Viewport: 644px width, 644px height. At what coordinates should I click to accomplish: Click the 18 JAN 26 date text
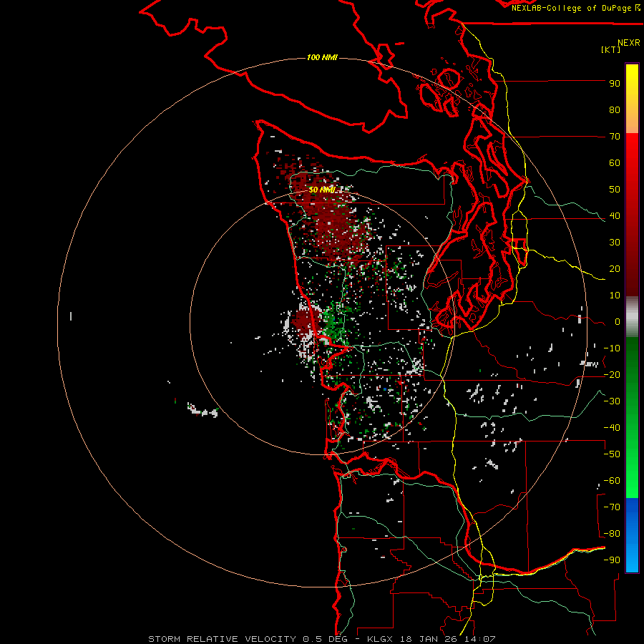(429, 639)
